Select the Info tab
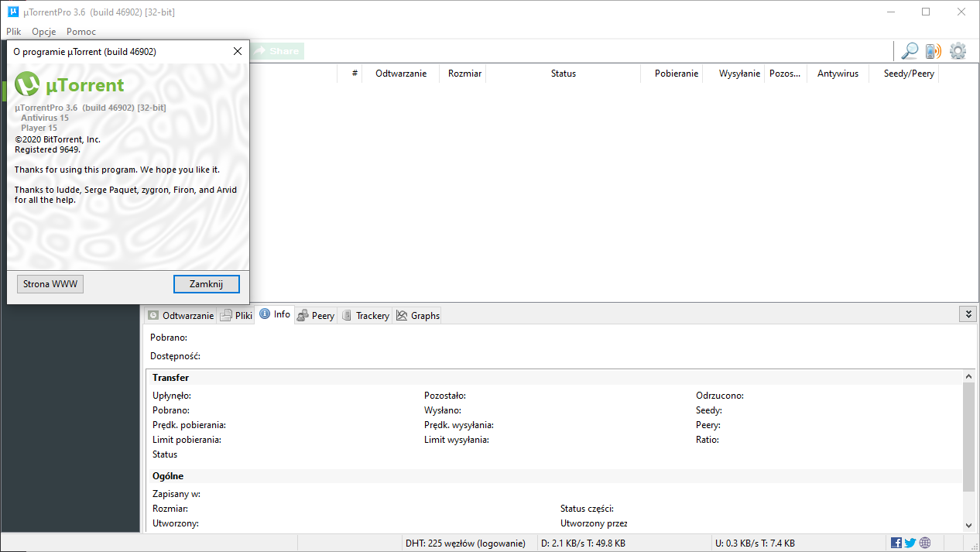The height and width of the screenshot is (552, 980). click(x=275, y=314)
